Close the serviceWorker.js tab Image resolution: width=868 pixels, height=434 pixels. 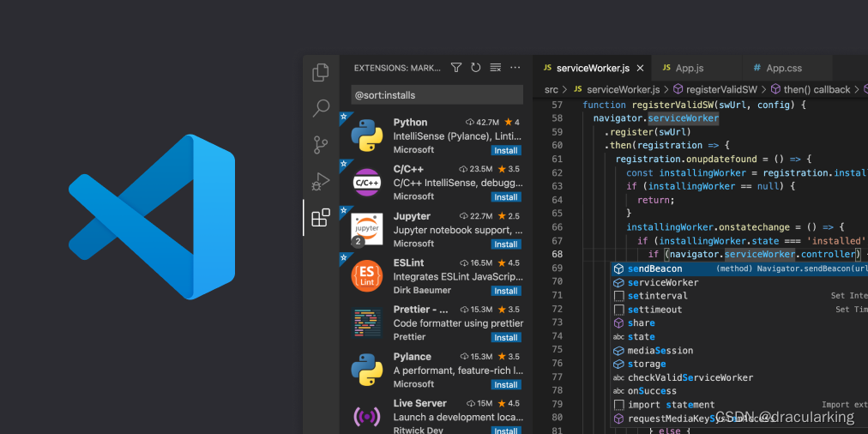(x=640, y=68)
